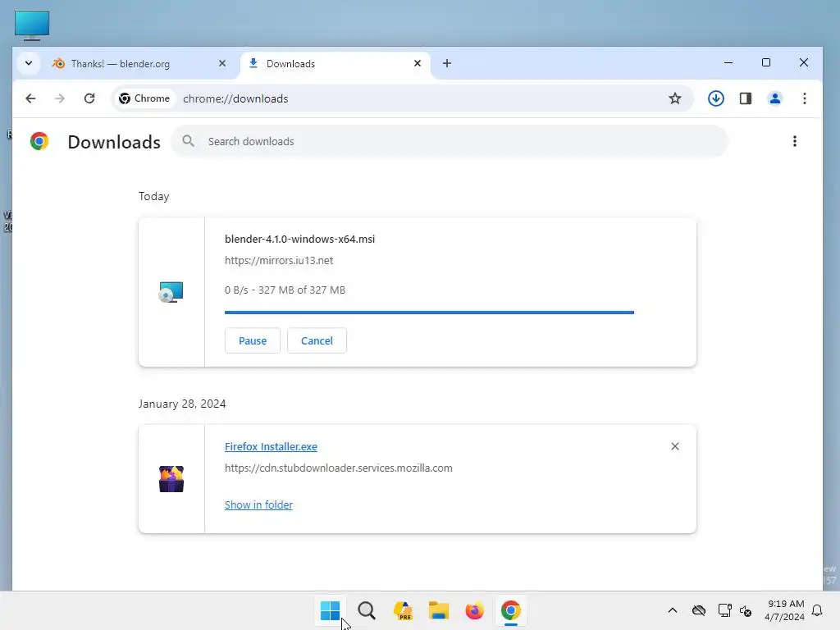Click the desktop computer icon
The width and height of the screenshot is (840, 630).
32,25
